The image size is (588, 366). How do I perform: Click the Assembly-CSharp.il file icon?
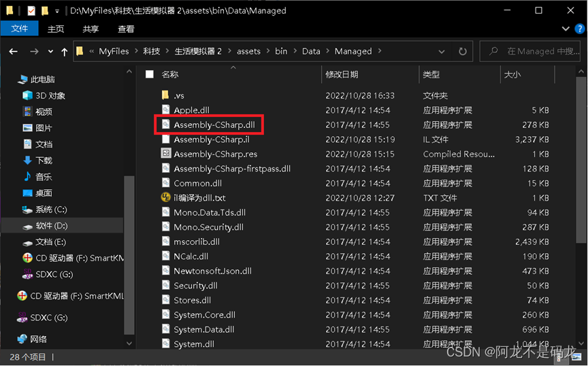coord(165,139)
